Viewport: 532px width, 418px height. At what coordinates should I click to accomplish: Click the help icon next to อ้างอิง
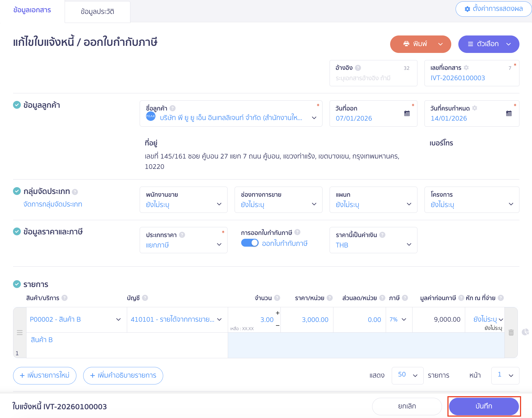point(358,68)
